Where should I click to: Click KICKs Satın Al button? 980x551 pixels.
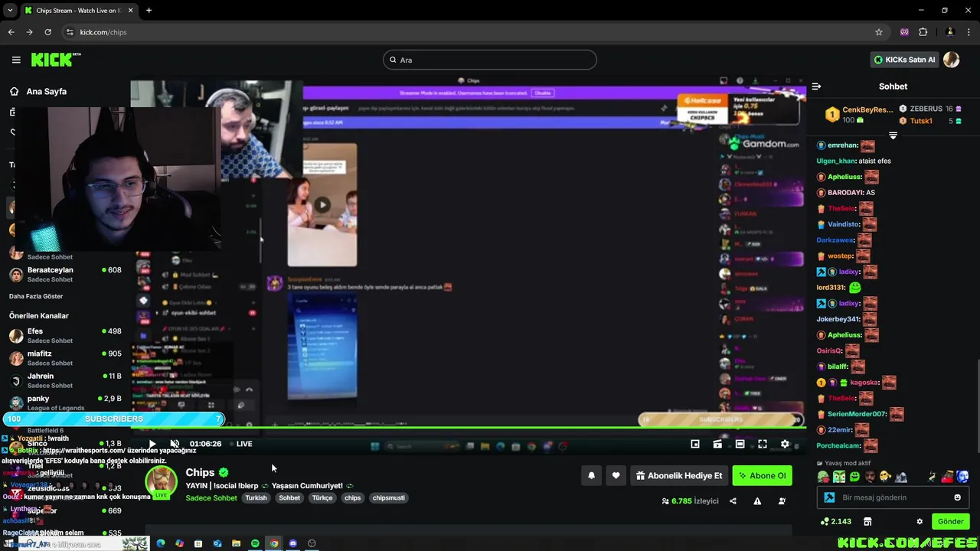pyautogui.click(x=905, y=60)
